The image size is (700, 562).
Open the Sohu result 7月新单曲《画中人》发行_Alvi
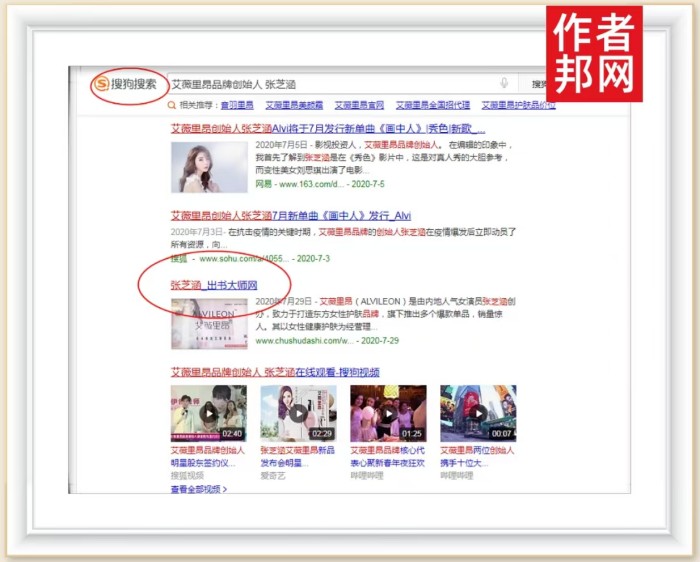pos(290,215)
